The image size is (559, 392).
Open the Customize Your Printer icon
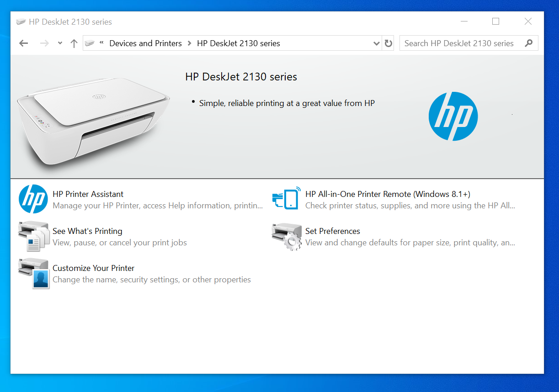pos(34,273)
